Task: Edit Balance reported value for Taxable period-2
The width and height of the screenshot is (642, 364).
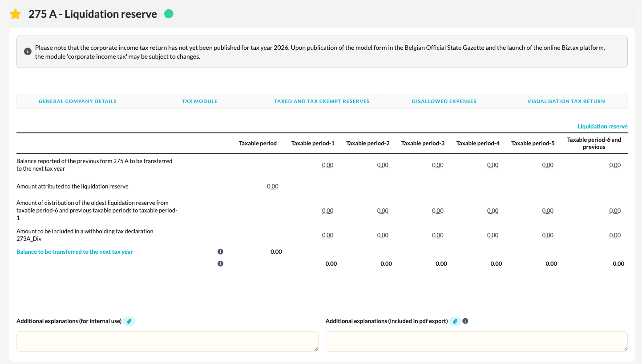Action: pos(383,165)
